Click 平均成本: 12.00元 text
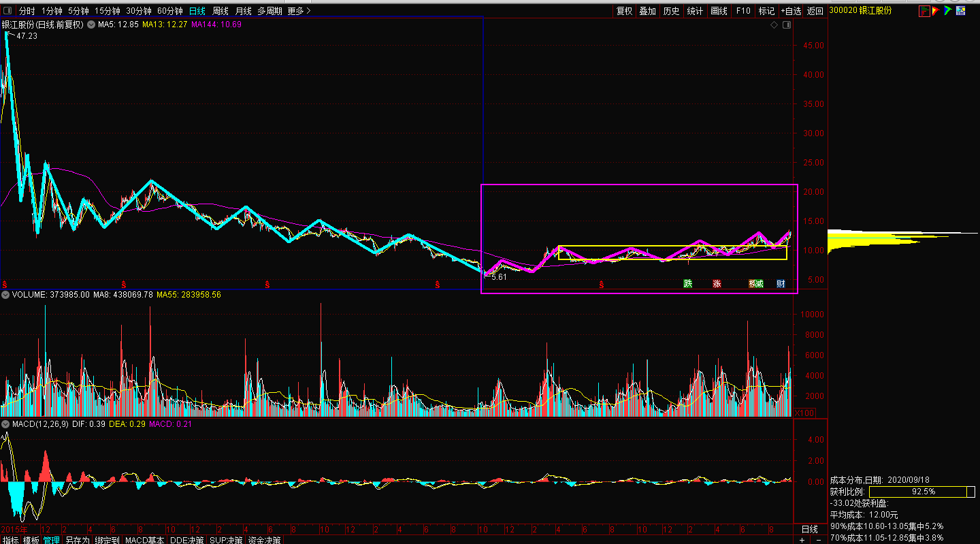Image resolution: width=980 pixels, height=544 pixels. (x=864, y=515)
